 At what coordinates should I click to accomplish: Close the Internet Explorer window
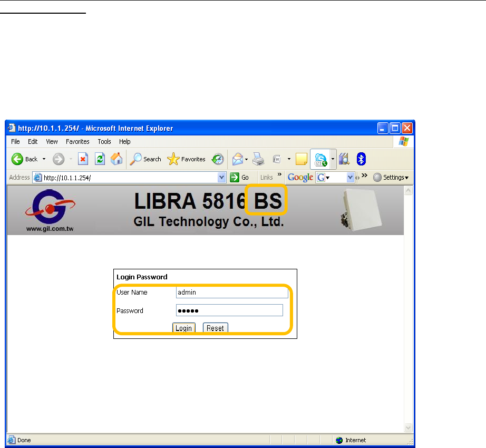click(x=407, y=128)
